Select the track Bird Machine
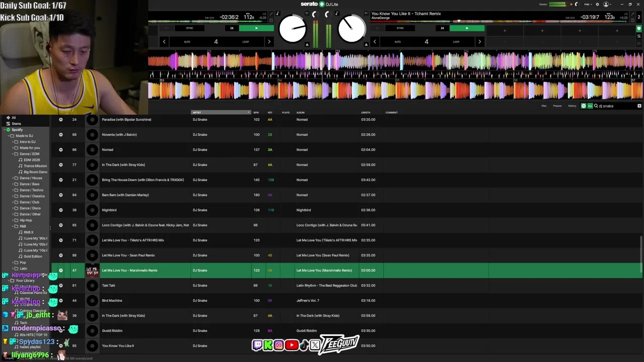The image size is (644, 362). [112, 301]
